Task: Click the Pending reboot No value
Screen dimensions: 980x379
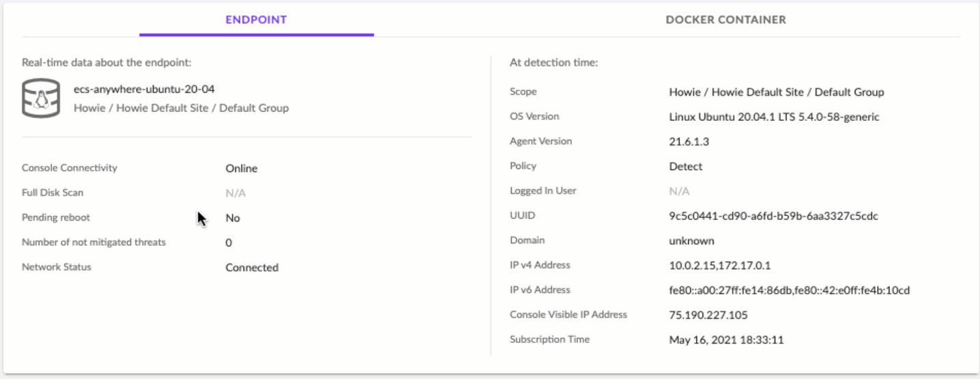Action: (233, 219)
